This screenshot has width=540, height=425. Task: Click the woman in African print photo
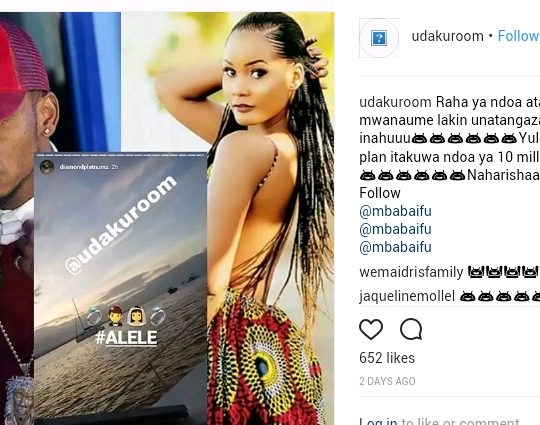(270, 218)
